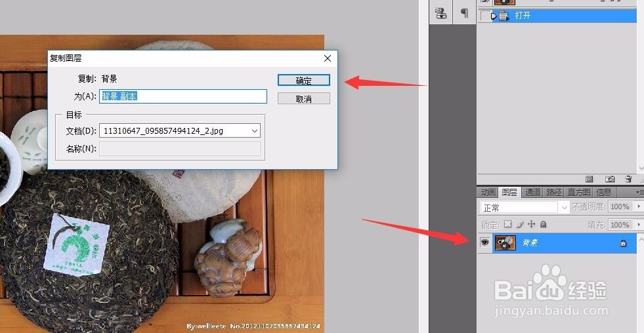Open the Paragraph panel icon
This screenshot has height=333, width=644.
(464, 13)
